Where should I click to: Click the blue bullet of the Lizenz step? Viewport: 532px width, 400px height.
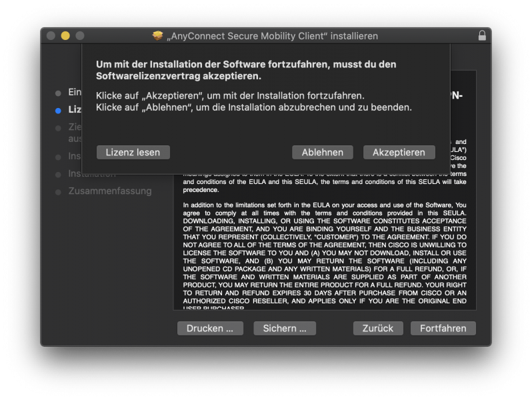[x=58, y=111]
